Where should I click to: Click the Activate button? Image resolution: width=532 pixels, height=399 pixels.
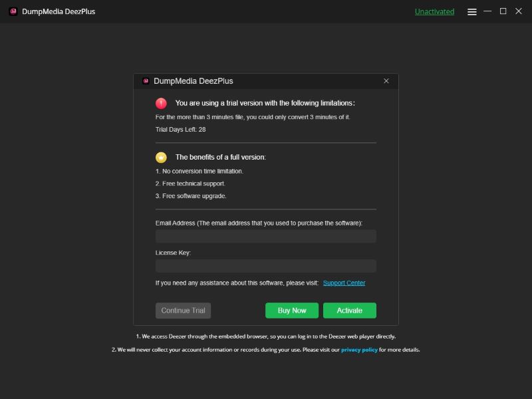(x=350, y=311)
